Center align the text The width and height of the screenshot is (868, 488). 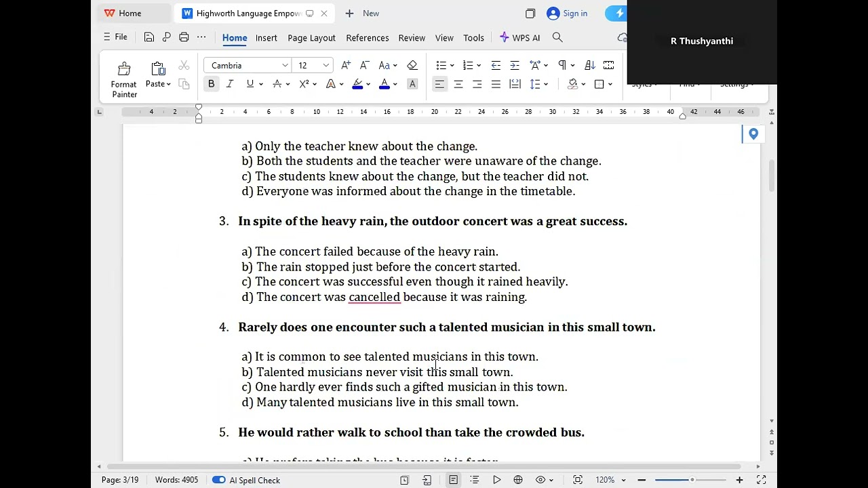coord(458,84)
